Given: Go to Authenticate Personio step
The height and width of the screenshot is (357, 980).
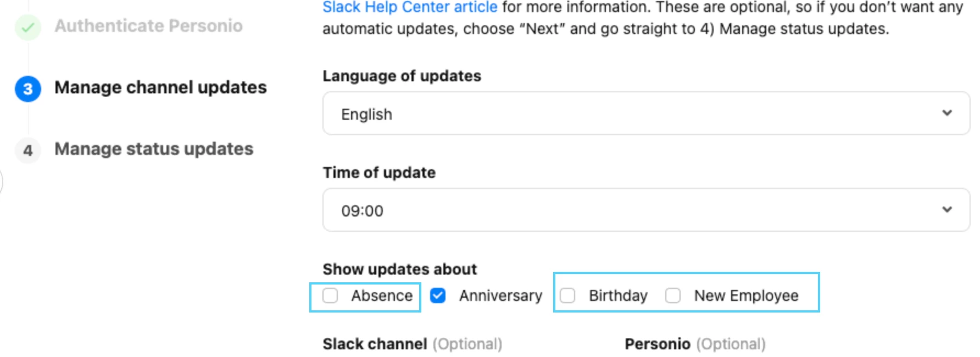Looking at the screenshot, I should coord(148,26).
